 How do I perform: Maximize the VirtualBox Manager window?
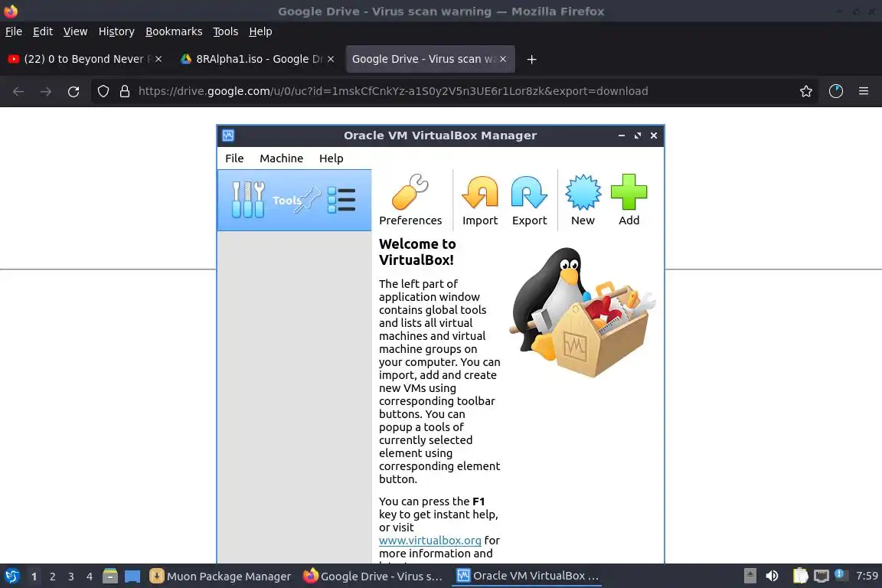pyautogui.click(x=637, y=136)
